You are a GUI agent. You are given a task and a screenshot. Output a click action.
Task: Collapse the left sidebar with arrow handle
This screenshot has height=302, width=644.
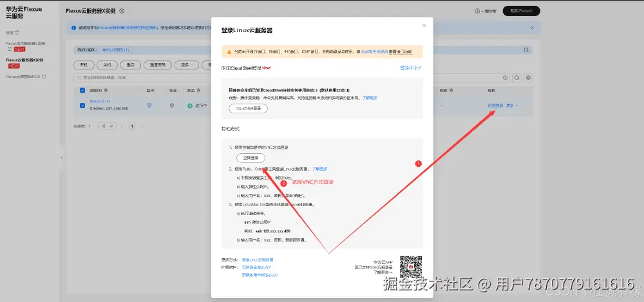tap(62, 157)
